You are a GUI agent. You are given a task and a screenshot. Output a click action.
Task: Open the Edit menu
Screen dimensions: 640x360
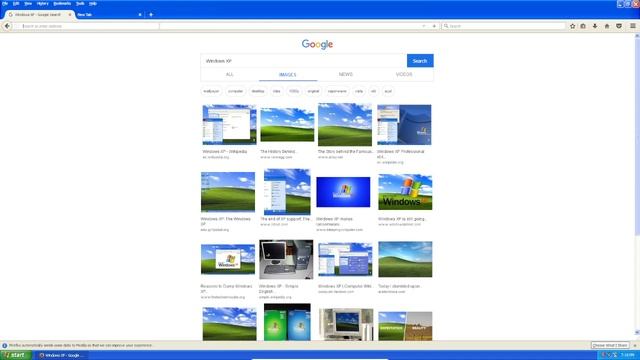point(16,3)
